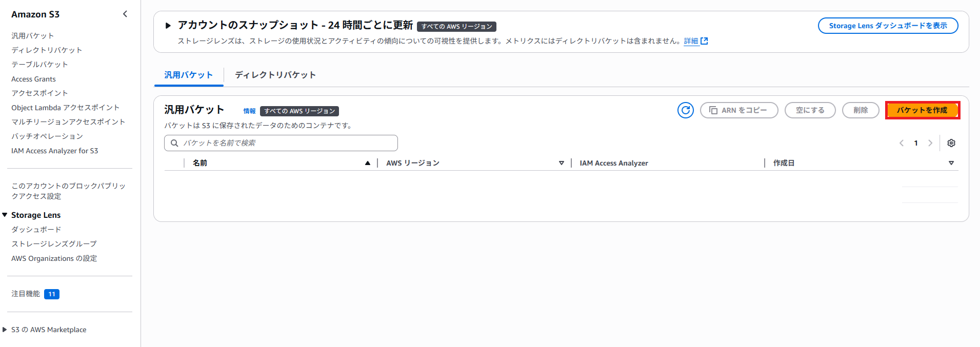Click the 空にする button
The width and height of the screenshot is (980, 347).
click(x=810, y=110)
